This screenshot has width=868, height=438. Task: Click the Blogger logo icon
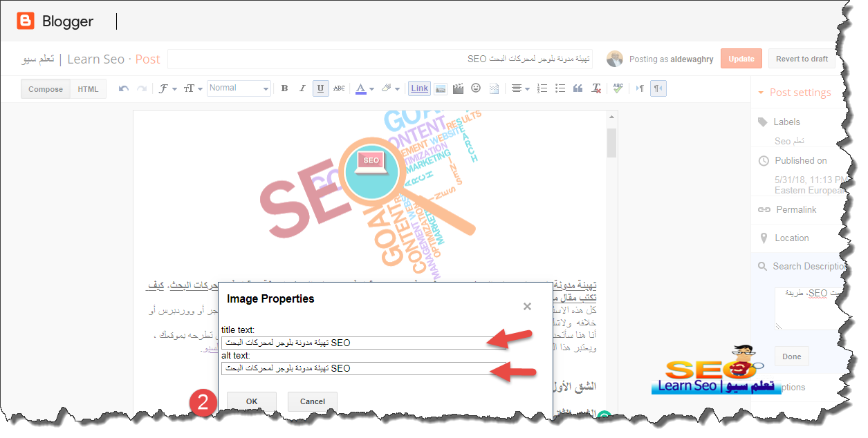(26, 21)
